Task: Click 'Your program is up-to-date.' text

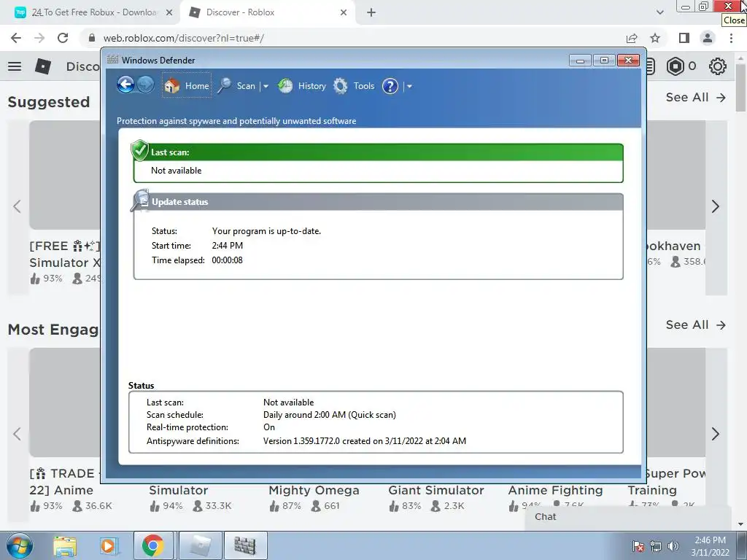Action: (266, 231)
